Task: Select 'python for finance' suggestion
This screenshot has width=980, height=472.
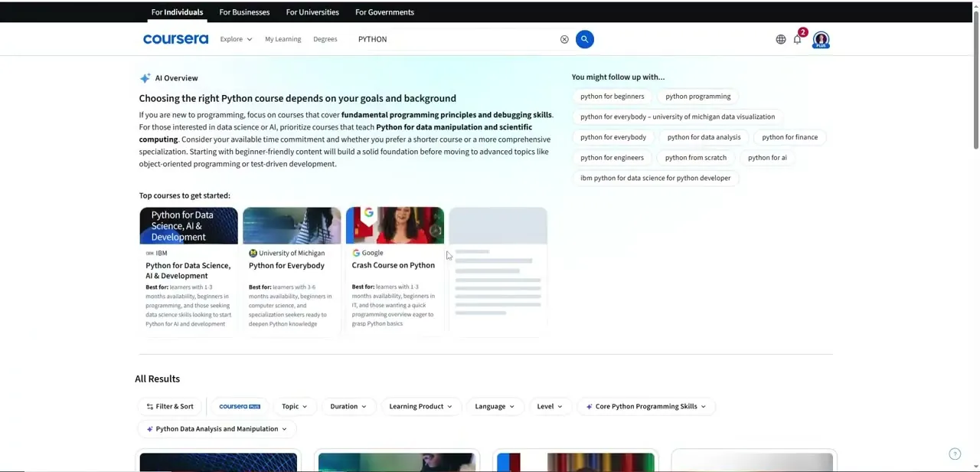Action: click(789, 137)
